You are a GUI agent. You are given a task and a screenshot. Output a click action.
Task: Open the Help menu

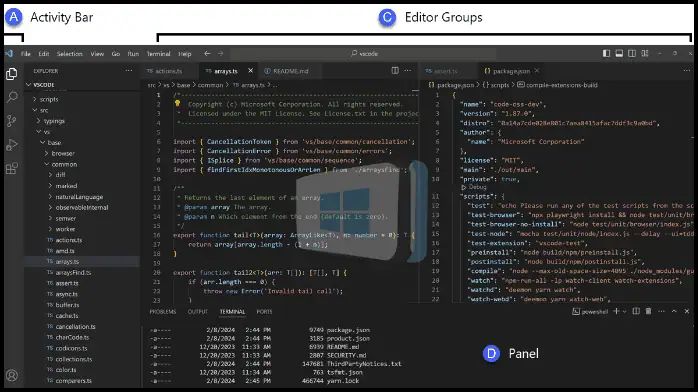coord(185,54)
